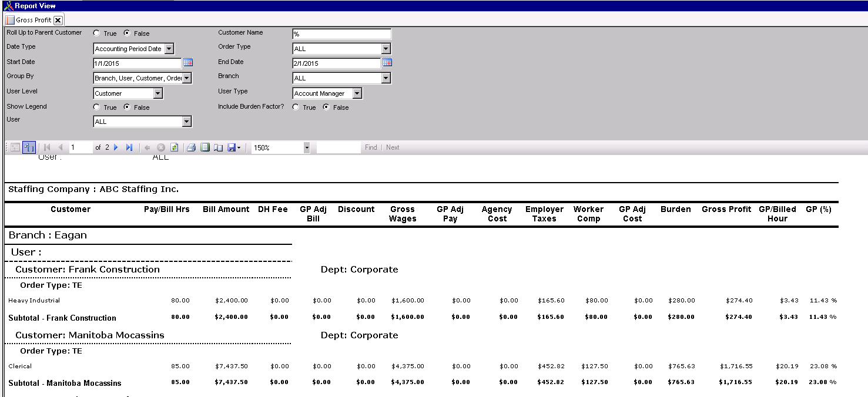
Task: Expand the Group By dropdown
Action: point(186,78)
